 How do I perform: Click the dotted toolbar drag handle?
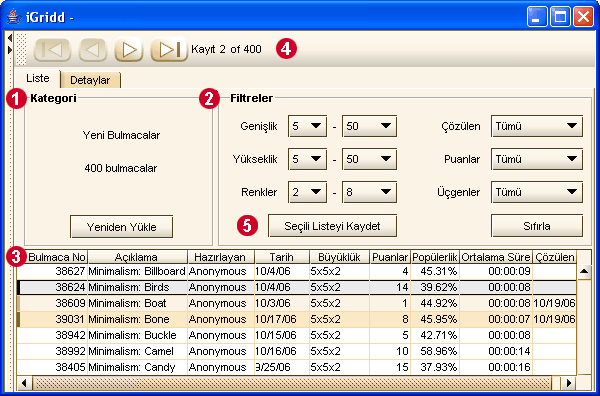[22, 49]
